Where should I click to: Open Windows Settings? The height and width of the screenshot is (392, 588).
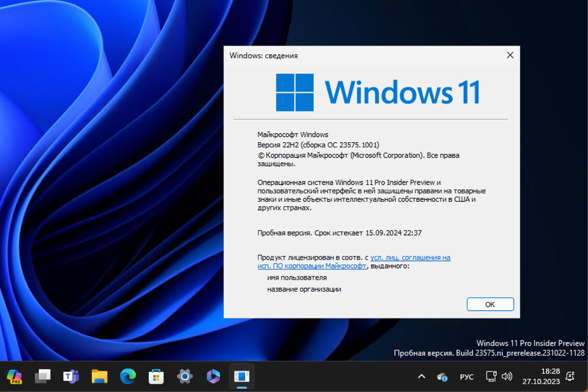point(184,376)
